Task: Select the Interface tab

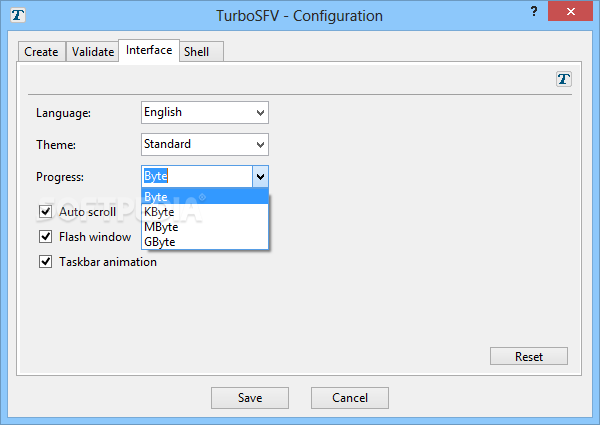Action: (149, 50)
